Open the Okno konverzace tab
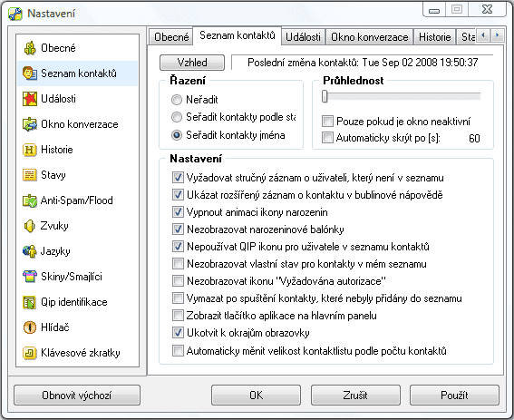 pyautogui.click(x=370, y=37)
